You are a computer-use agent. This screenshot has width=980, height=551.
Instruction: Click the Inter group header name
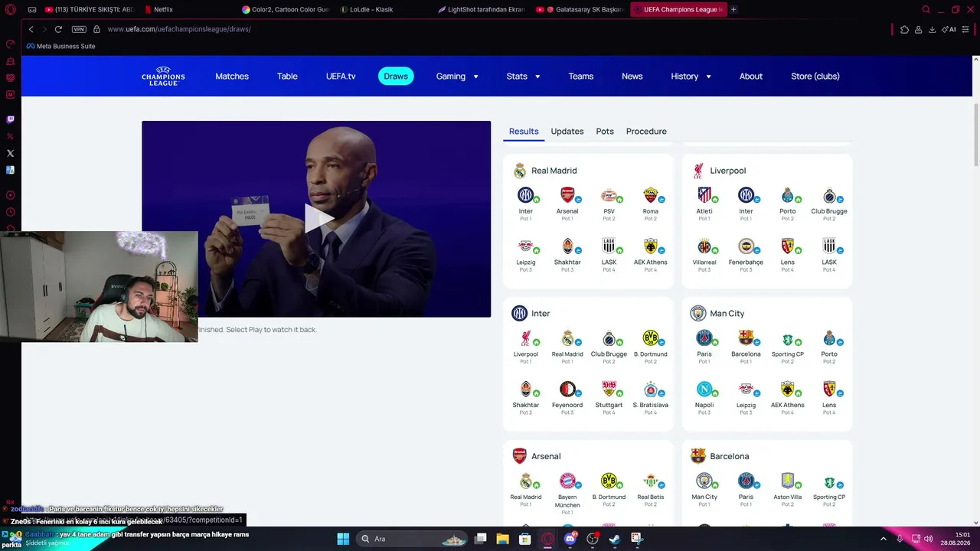pyautogui.click(x=541, y=313)
